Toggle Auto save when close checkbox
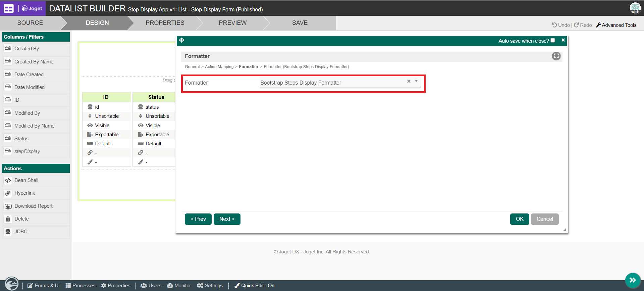Viewport: 644px width, 291px height. point(553,40)
